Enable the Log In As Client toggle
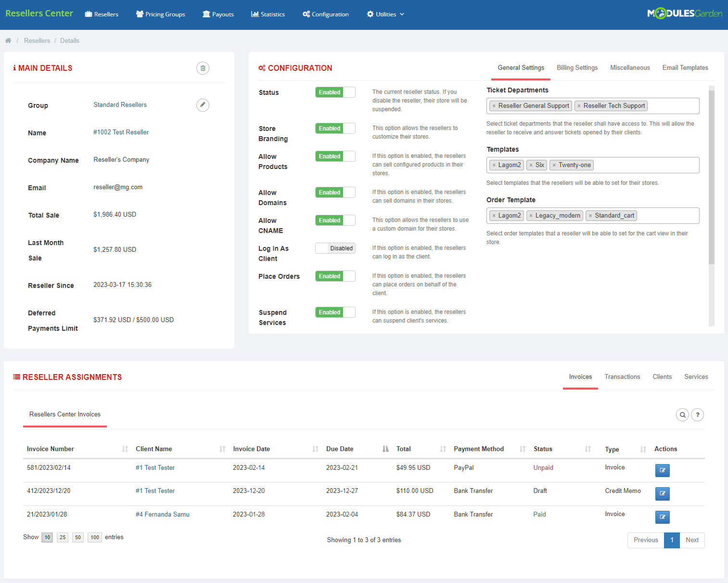The width and height of the screenshot is (728, 583). (335, 248)
